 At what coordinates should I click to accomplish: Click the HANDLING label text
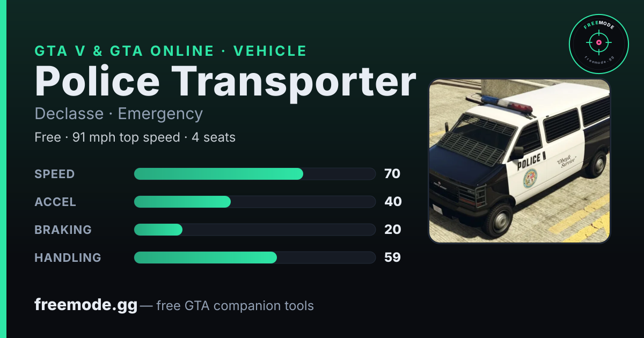[x=68, y=258]
